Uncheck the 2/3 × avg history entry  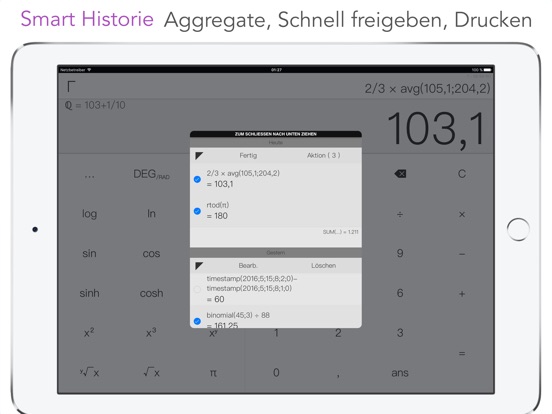tap(197, 179)
